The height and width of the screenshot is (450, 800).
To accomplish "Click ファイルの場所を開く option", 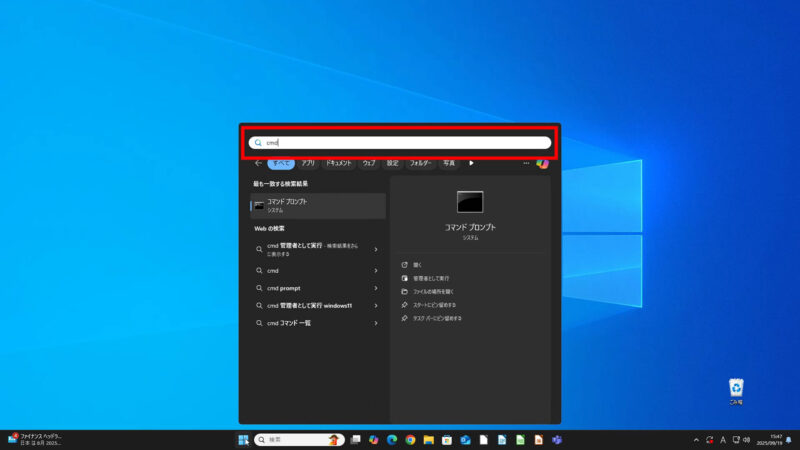I will (x=433, y=291).
